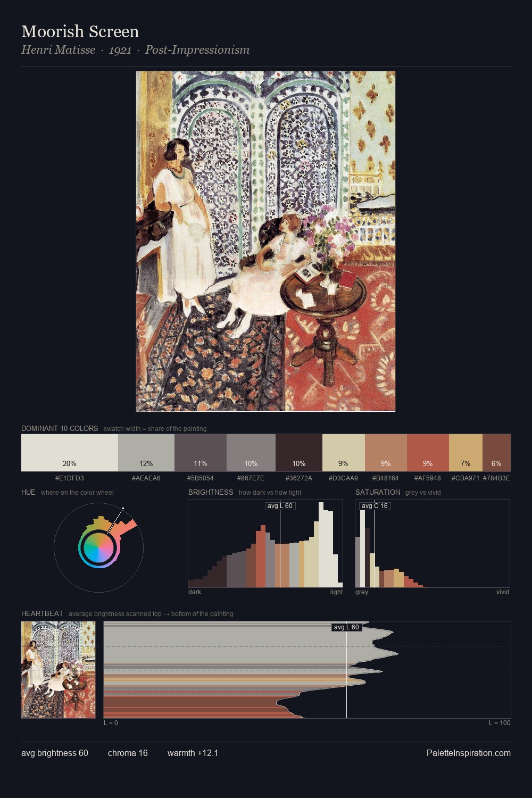Click the hex code '#36272A' label
The width and height of the screenshot is (532, 798).
point(299,478)
